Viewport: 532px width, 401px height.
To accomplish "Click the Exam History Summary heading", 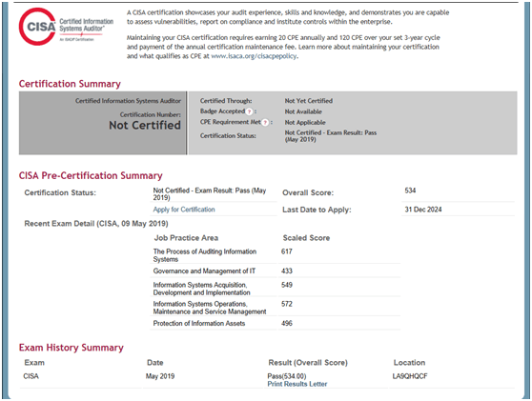I will coord(72,348).
